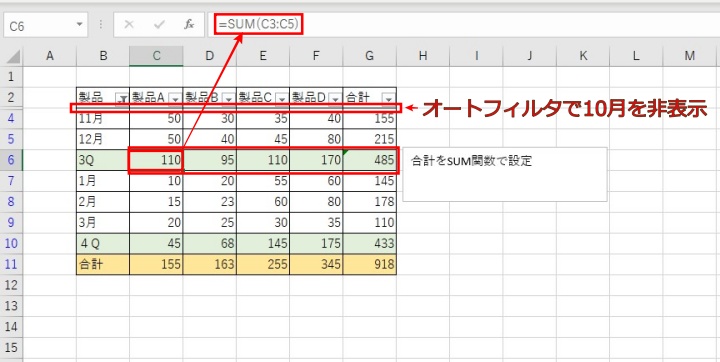Select row 15 header
Viewport: 720px width, 362px height.
pos(11,348)
